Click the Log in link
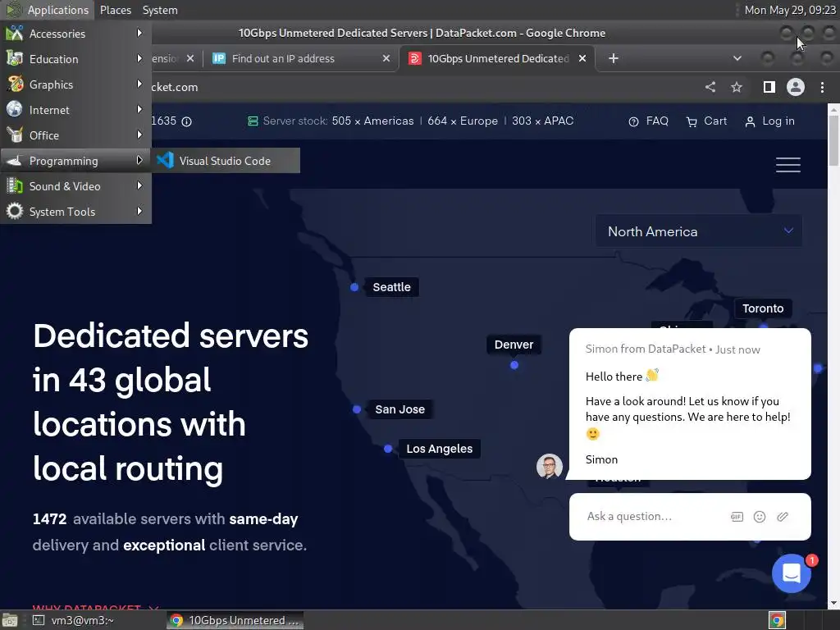The width and height of the screenshot is (840, 630). 769,121
